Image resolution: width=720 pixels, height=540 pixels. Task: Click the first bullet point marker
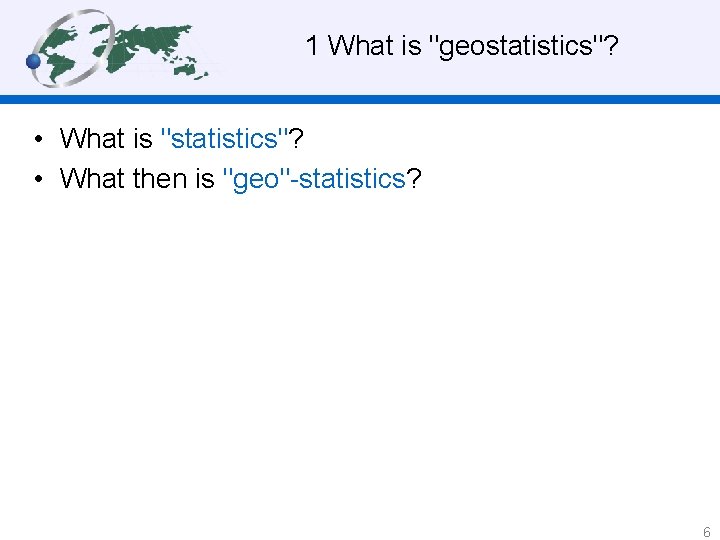pyautogui.click(x=36, y=139)
